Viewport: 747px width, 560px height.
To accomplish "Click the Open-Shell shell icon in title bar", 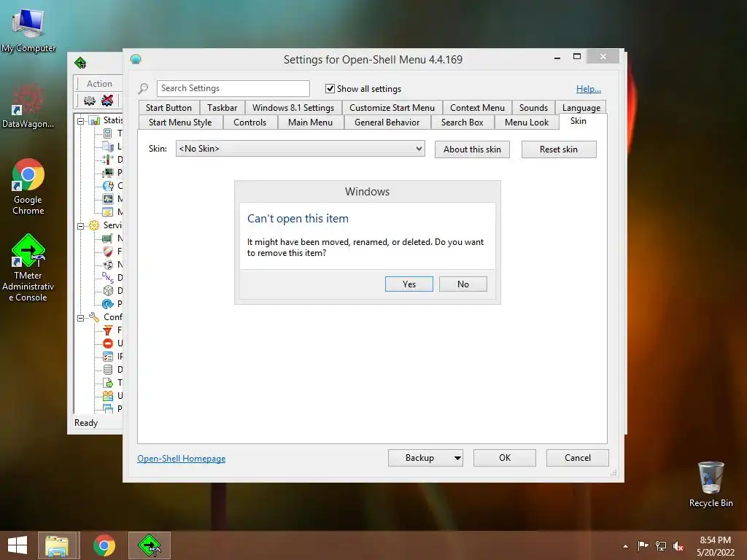I will coord(136,60).
